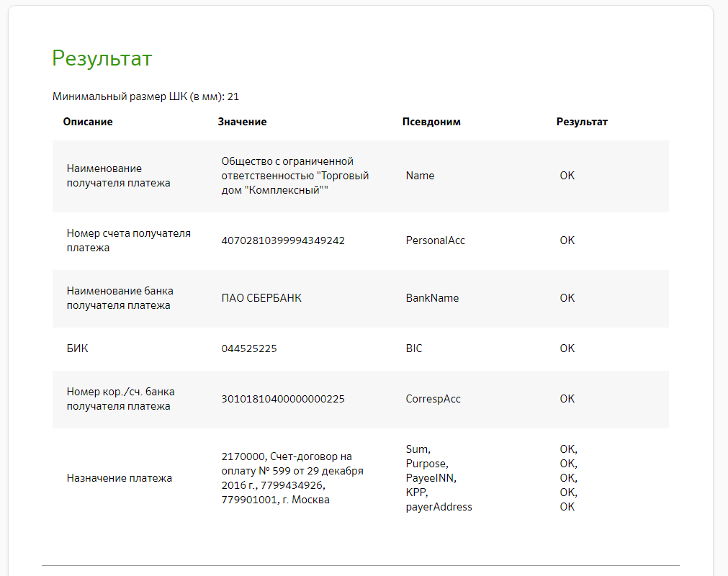The image size is (728, 576).
Task: Select BIC value 044525225
Action: click(x=249, y=348)
